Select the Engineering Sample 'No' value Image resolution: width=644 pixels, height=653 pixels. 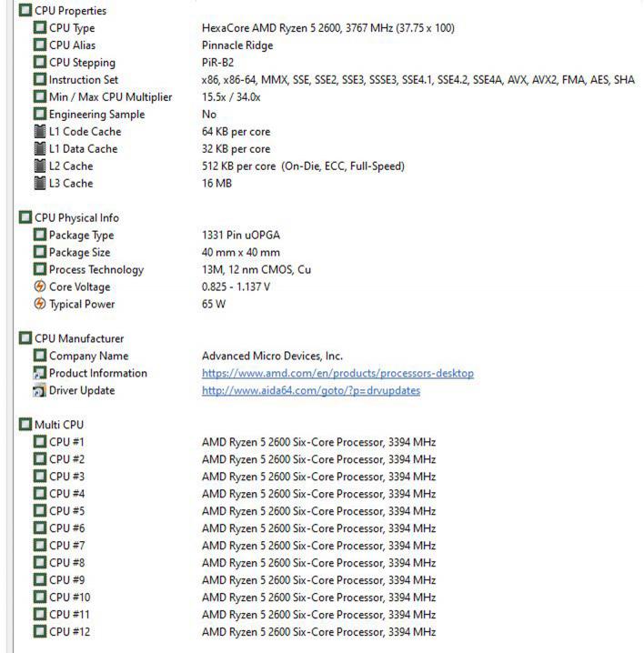(209, 114)
